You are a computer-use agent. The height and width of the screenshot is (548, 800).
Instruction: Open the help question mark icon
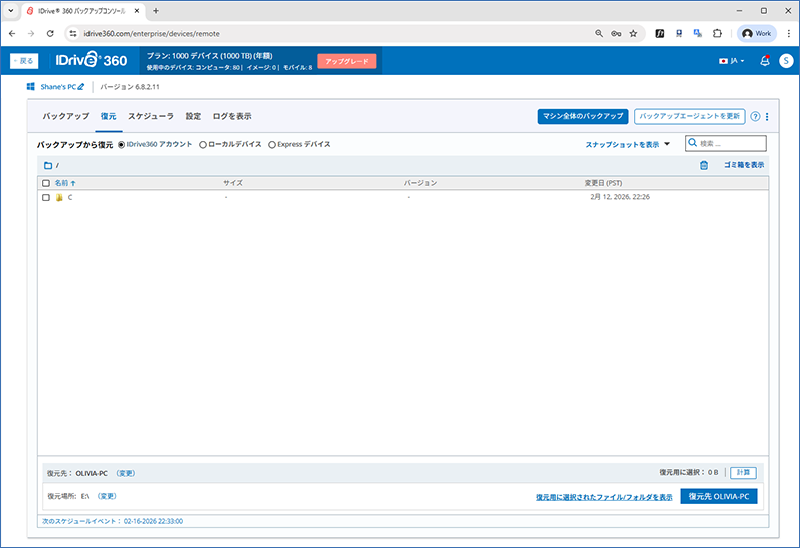tap(755, 116)
